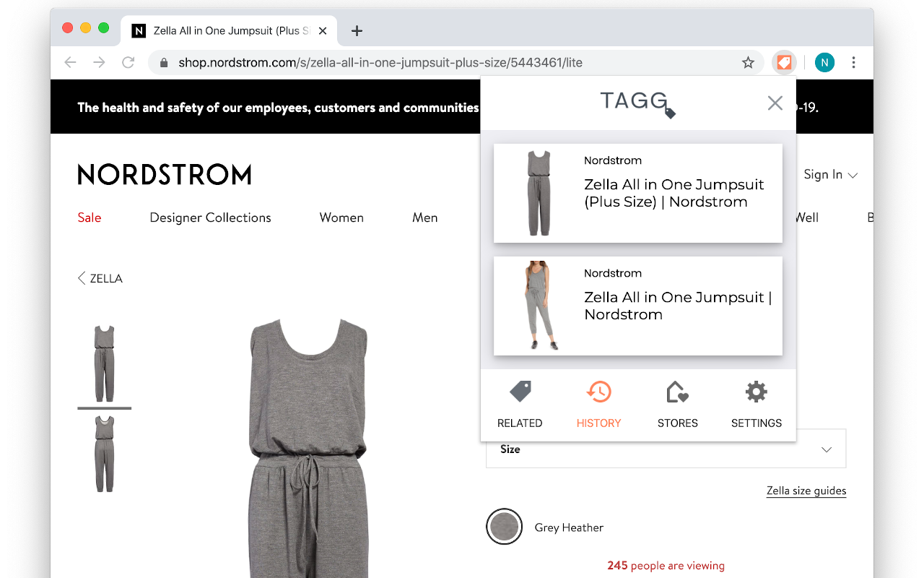Open Zella Jumpsuit Plus Size history card

pyautogui.click(x=638, y=193)
